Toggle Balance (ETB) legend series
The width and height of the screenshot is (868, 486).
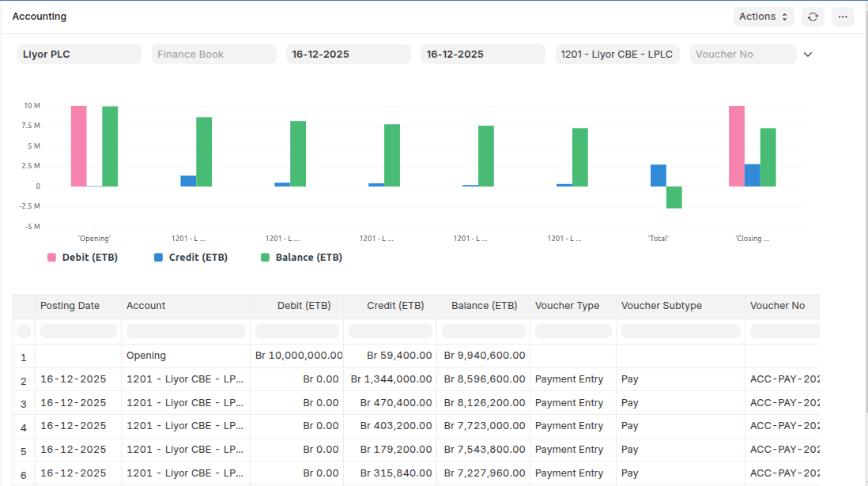(301, 258)
